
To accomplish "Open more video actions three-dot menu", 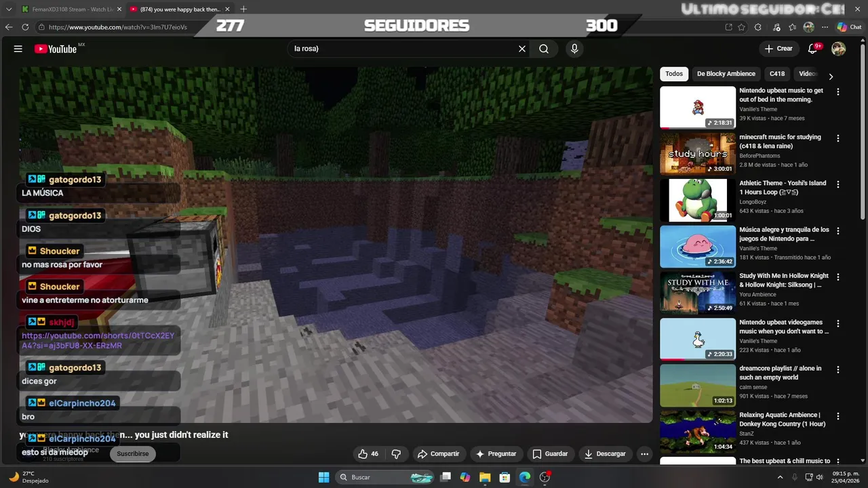I will click(x=645, y=454).
